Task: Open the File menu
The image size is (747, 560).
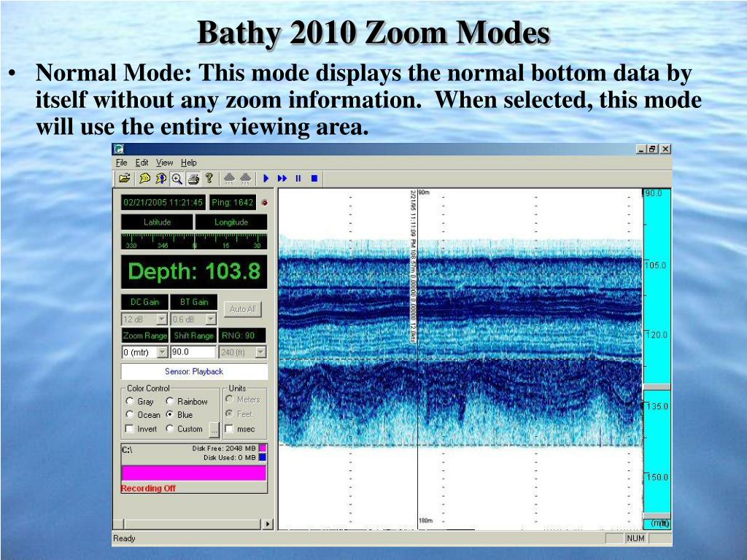Action: coord(122,163)
